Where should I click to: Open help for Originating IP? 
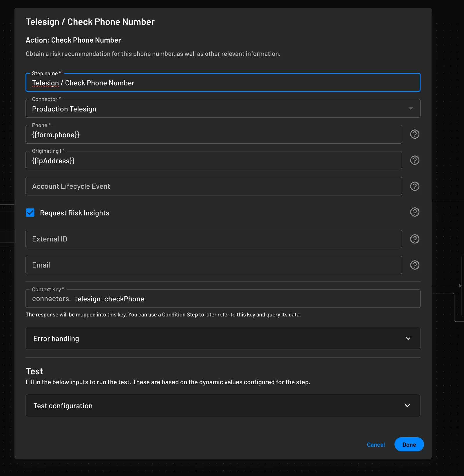coord(414,160)
